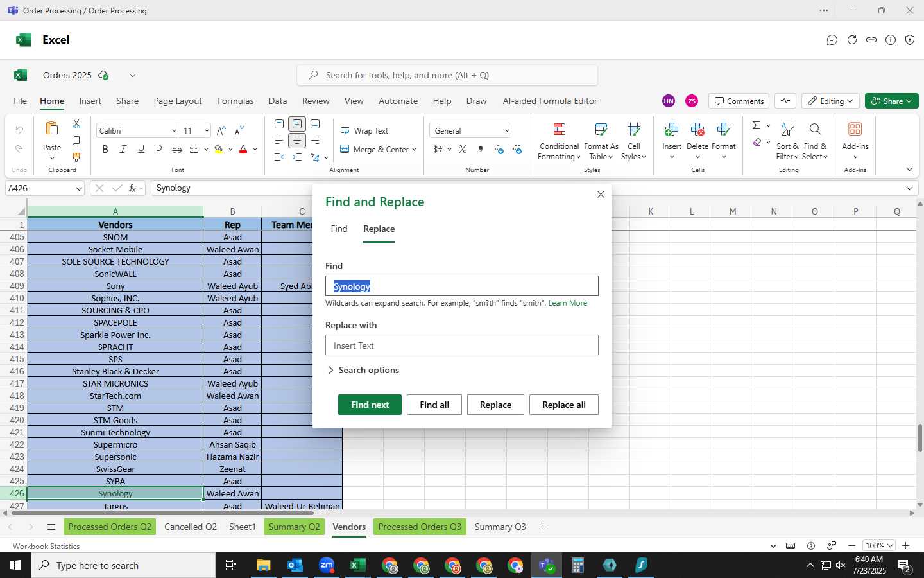Click the refresh icon in Teams header
Viewport: 924px width, 578px height.
tap(852, 40)
